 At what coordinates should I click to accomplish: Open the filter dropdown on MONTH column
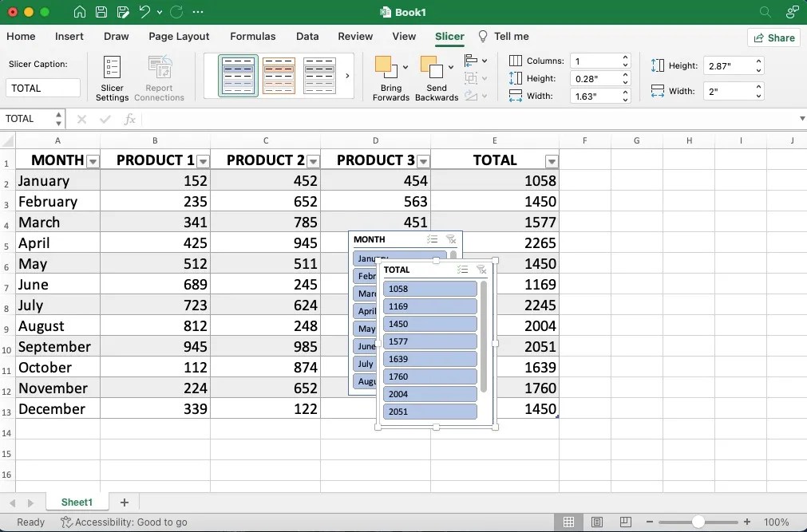[x=93, y=160]
